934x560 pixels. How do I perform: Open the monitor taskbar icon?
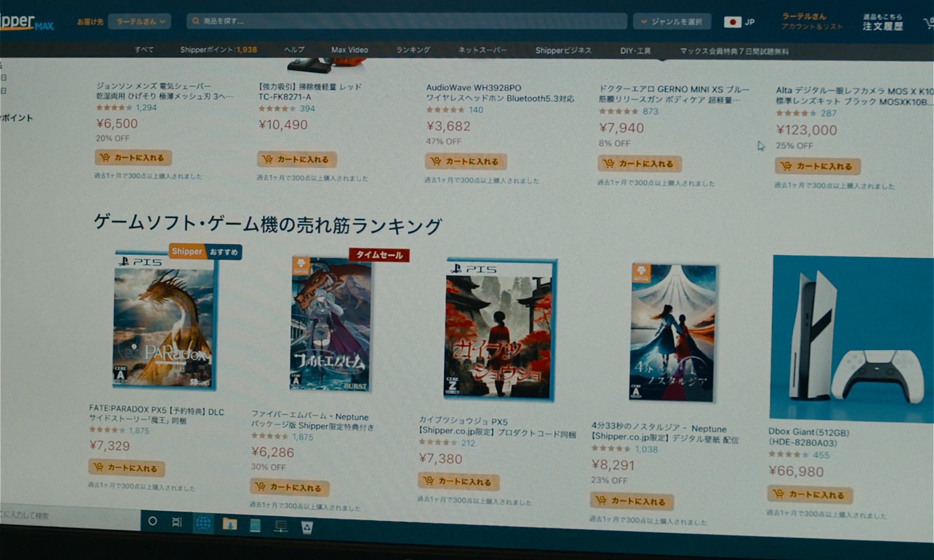281,527
